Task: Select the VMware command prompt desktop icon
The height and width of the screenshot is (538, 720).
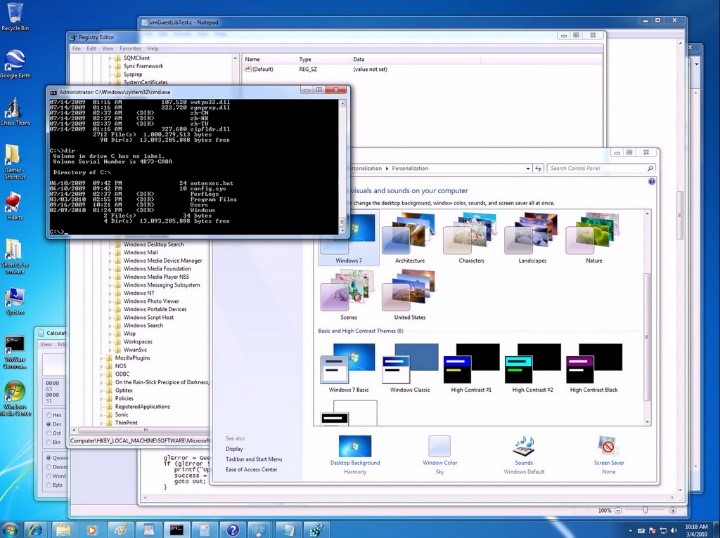Action: click(15, 352)
